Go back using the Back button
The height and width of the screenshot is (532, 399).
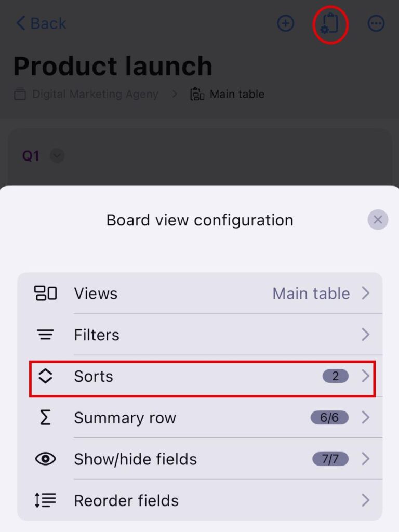[x=41, y=23]
